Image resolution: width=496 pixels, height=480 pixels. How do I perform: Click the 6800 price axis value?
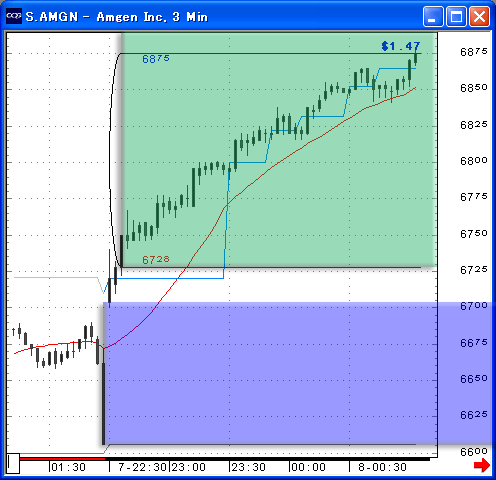pos(474,161)
